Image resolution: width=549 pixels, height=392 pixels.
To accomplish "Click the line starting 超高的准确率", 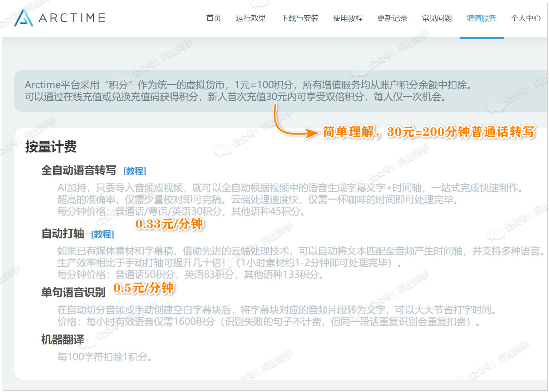I will [x=258, y=200].
